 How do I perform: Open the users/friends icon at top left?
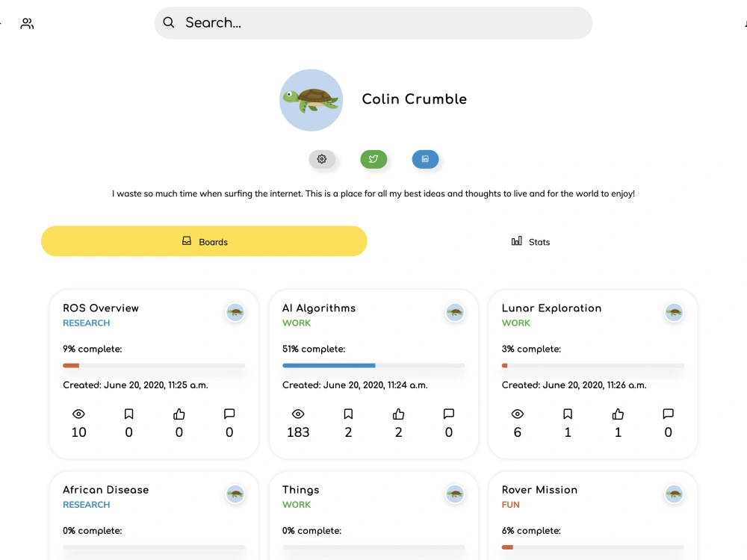27,23
